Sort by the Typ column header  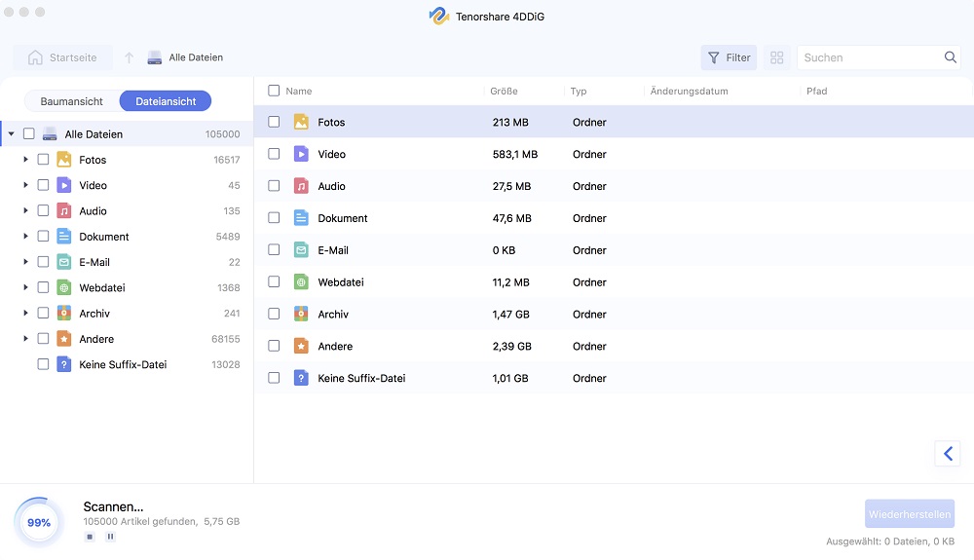[x=579, y=92]
